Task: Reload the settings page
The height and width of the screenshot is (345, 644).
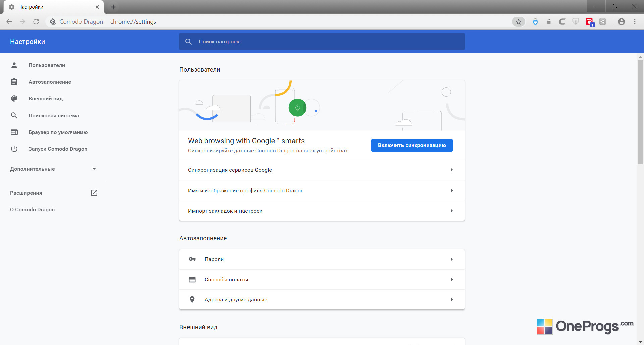Action: coord(36,22)
